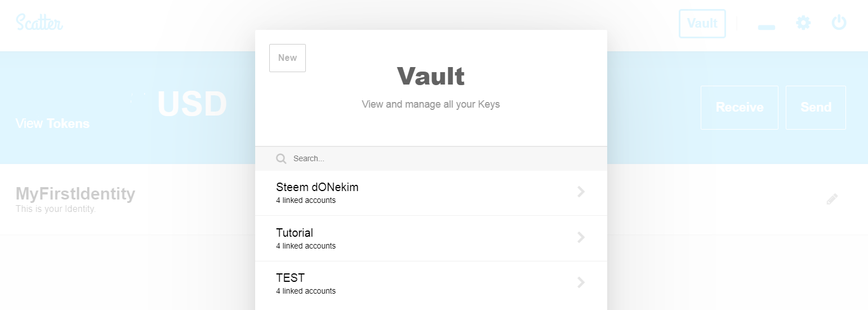868x310 pixels.
Task: Select the Tutorial key entry
Action: [431, 238]
